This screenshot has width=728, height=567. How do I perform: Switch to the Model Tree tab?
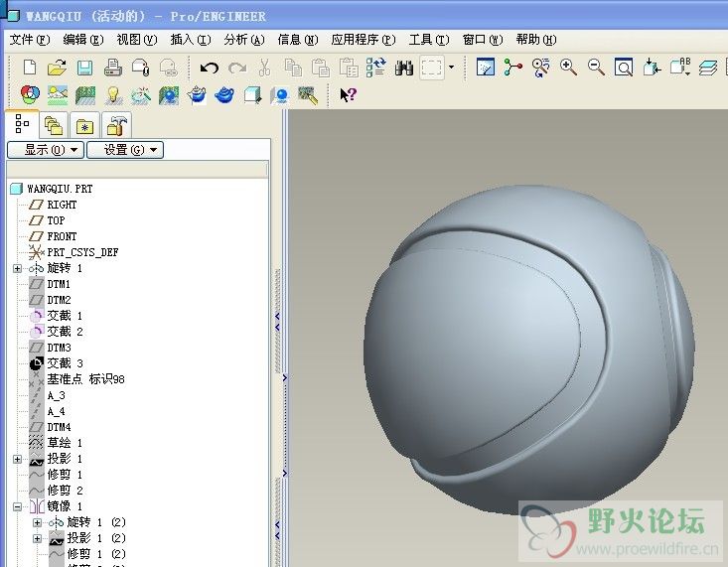click(22, 124)
